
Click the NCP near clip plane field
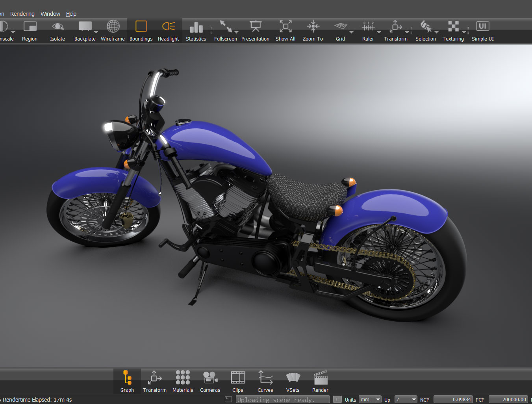[x=453, y=399]
